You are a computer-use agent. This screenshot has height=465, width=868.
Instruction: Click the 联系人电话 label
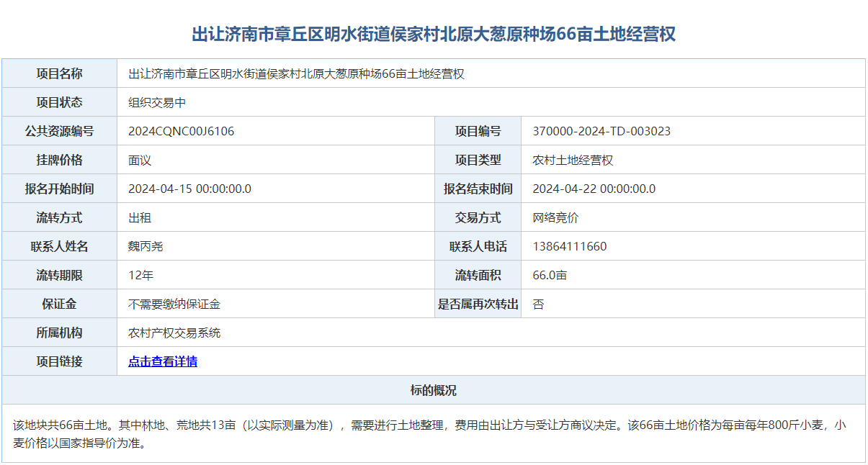click(478, 246)
